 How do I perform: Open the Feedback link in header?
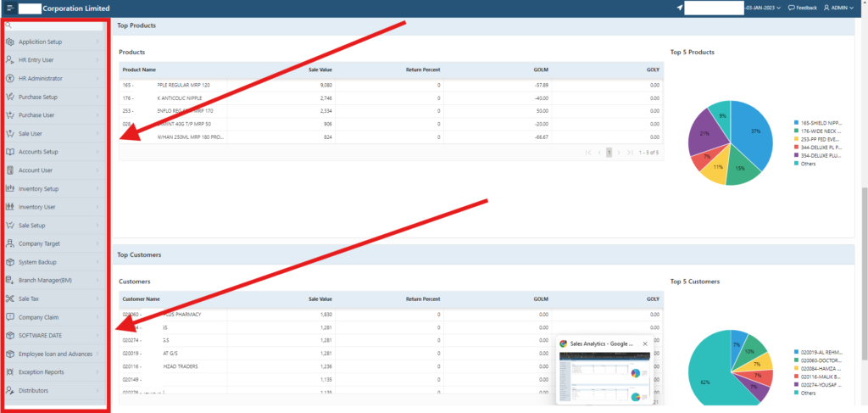click(x=802, y=8)
